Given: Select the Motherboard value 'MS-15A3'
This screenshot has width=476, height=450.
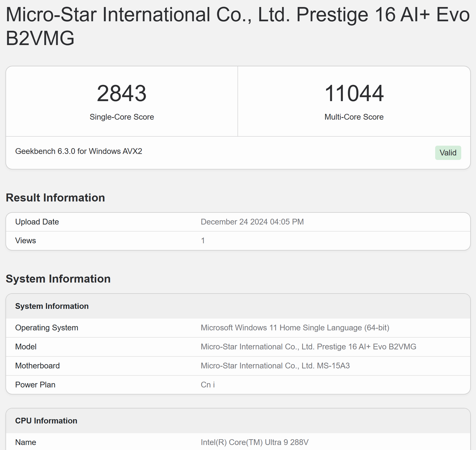Looking at the screenshot, I should (x=333, y=366).
